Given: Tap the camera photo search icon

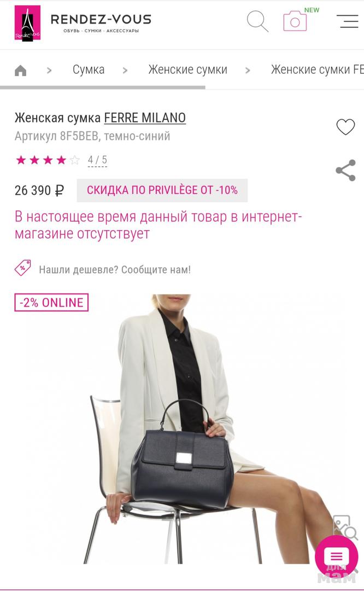Looking at the screenshot, I should pyautogui.click(x=295, y=21).
